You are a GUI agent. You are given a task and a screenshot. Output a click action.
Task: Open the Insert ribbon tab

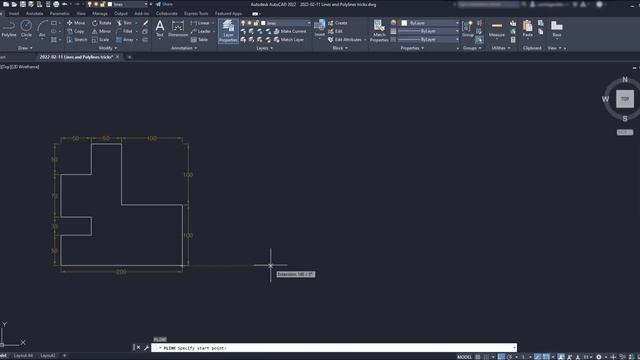pos(13,13)
